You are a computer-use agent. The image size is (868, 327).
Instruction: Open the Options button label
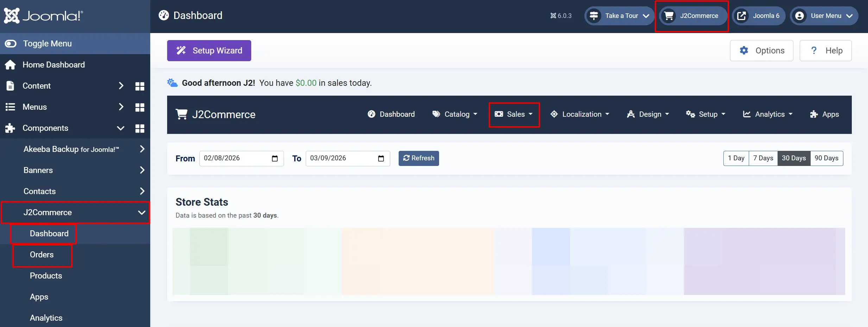(770, 51)
